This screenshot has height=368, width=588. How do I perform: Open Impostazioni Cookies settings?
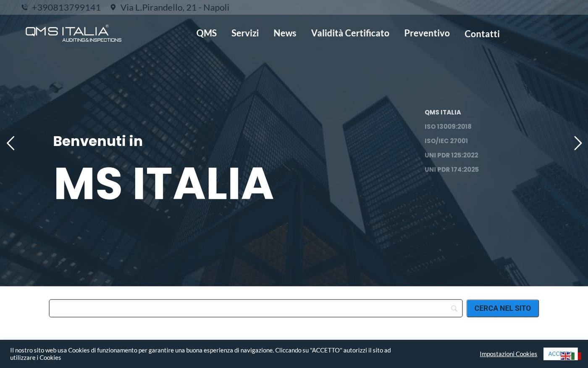509,354
